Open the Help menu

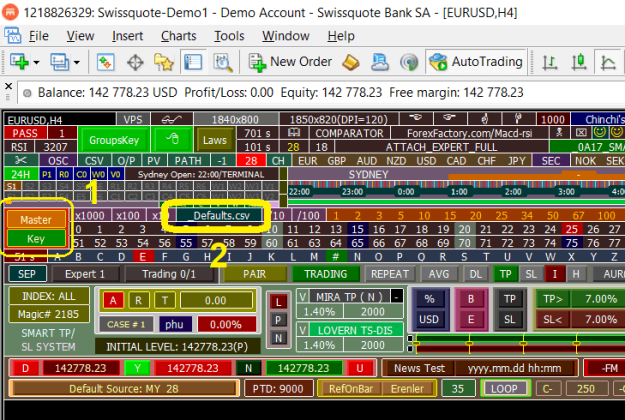coord(341,36)
